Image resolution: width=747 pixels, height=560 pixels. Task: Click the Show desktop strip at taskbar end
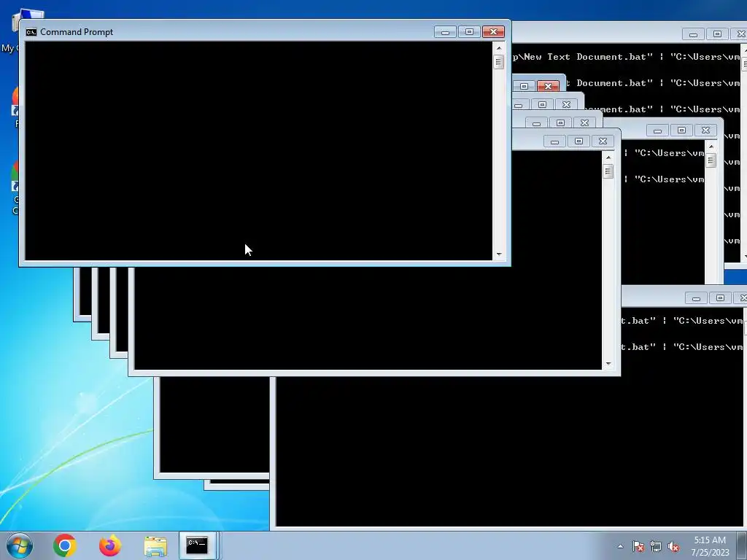pyautogui.click(x=743, y=545)
